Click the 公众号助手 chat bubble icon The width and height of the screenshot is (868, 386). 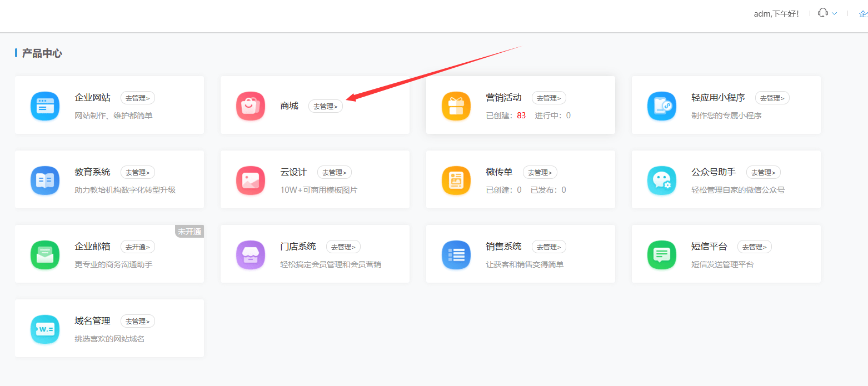tap(662, 180)
